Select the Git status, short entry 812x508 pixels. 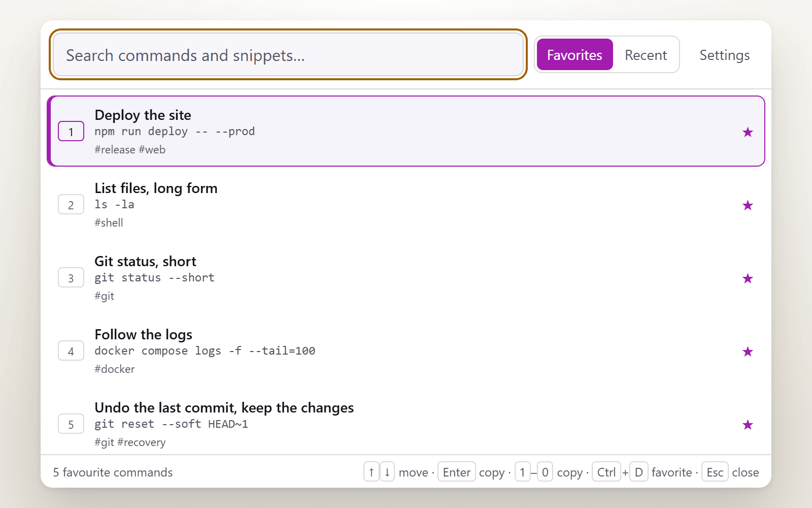pyautogui.click(x=406, y=277)
